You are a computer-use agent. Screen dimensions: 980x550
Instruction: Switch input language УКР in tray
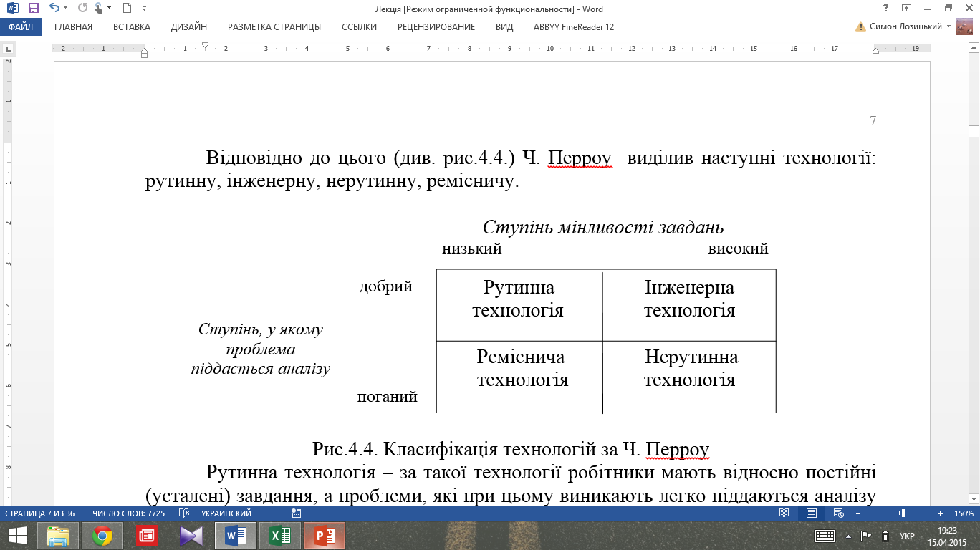click(907, 536)
